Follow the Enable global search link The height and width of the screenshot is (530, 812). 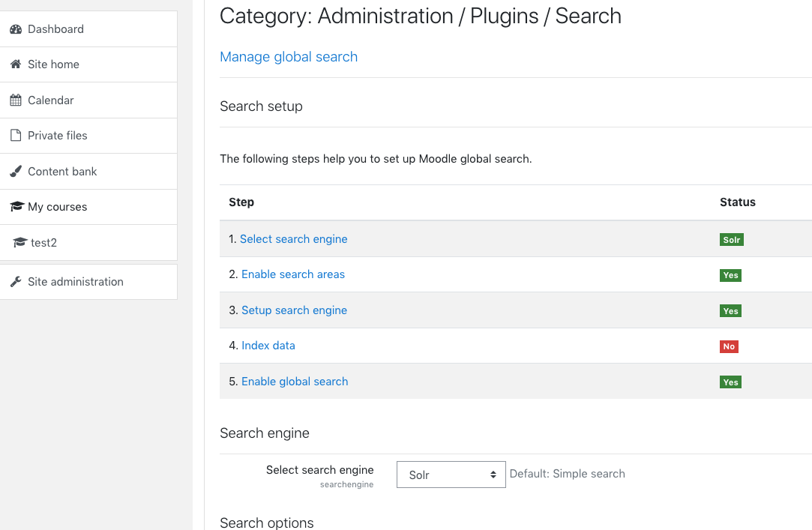tap(295, 382)
